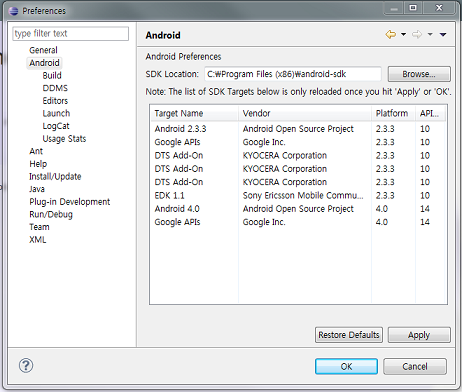Click the SDK Location path field
This screenshot has height=392, width=462.
293,74
